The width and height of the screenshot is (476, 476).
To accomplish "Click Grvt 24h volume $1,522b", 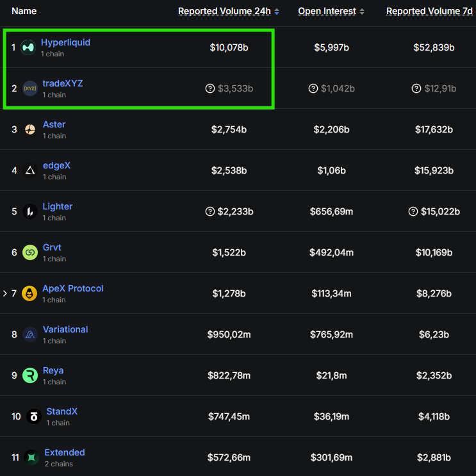I will point(229,252).
